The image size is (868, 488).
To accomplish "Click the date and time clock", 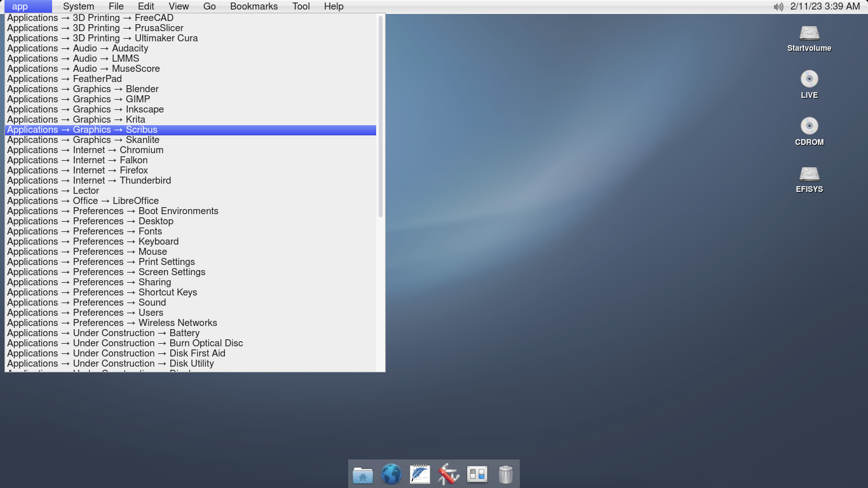I will coord(825,6).
